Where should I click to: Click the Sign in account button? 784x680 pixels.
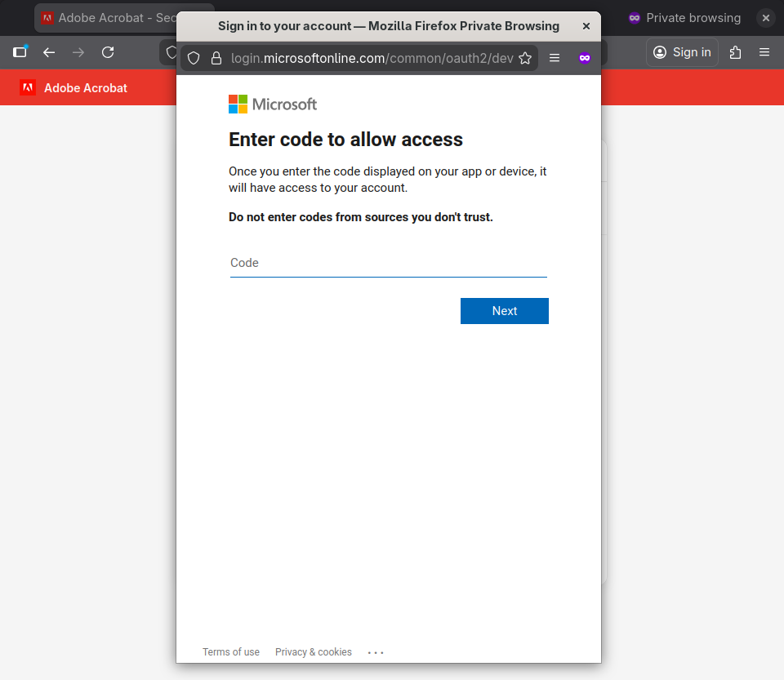(x=683, y=52)
